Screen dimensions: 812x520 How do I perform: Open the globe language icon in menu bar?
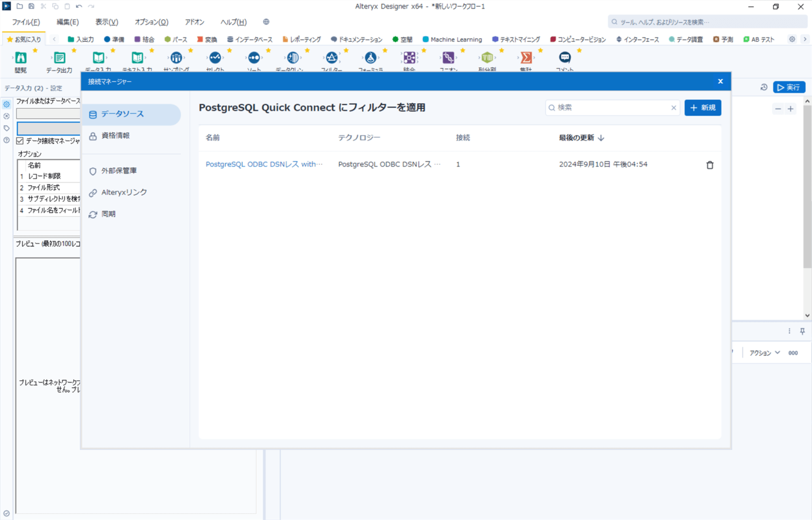pos(266,22)
